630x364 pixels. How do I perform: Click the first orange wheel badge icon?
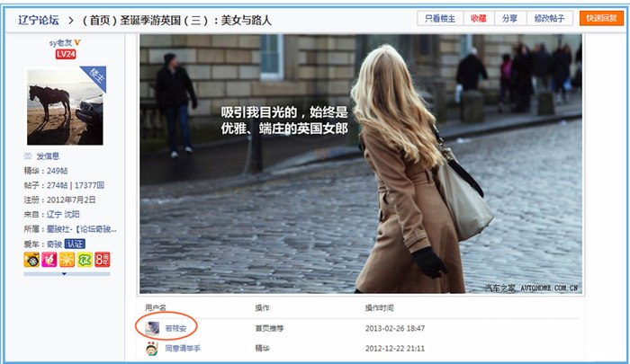tap(31, 260)
